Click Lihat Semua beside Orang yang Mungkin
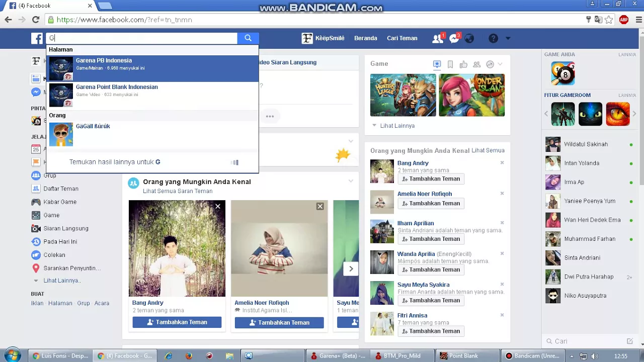 tap(488, 150)
